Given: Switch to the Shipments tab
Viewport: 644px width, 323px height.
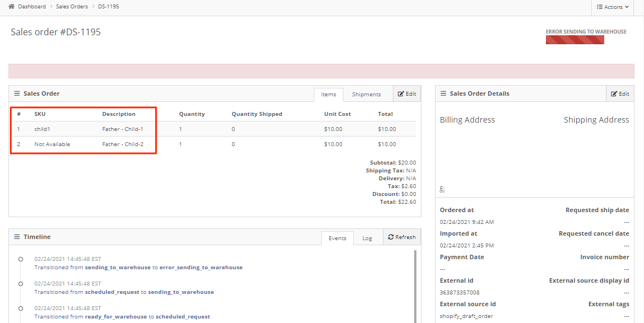Looking at the screenshot, I should tap(367, 95).
